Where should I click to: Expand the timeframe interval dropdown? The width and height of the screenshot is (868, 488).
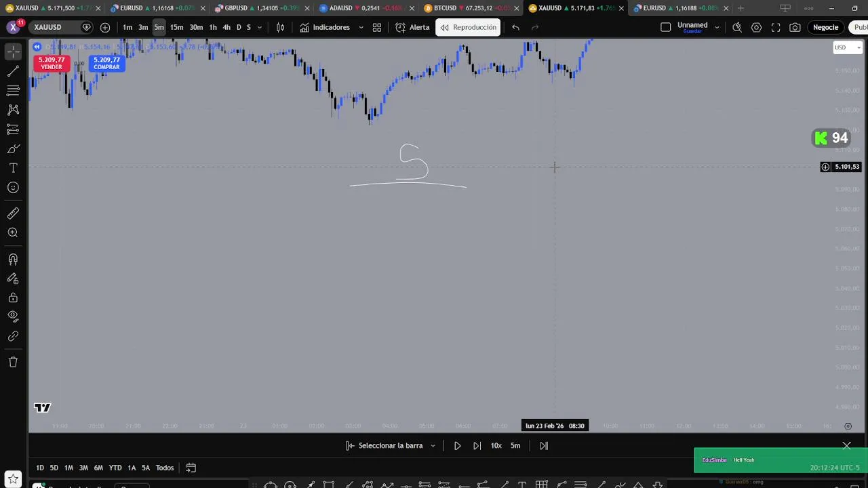pos(260,27)
